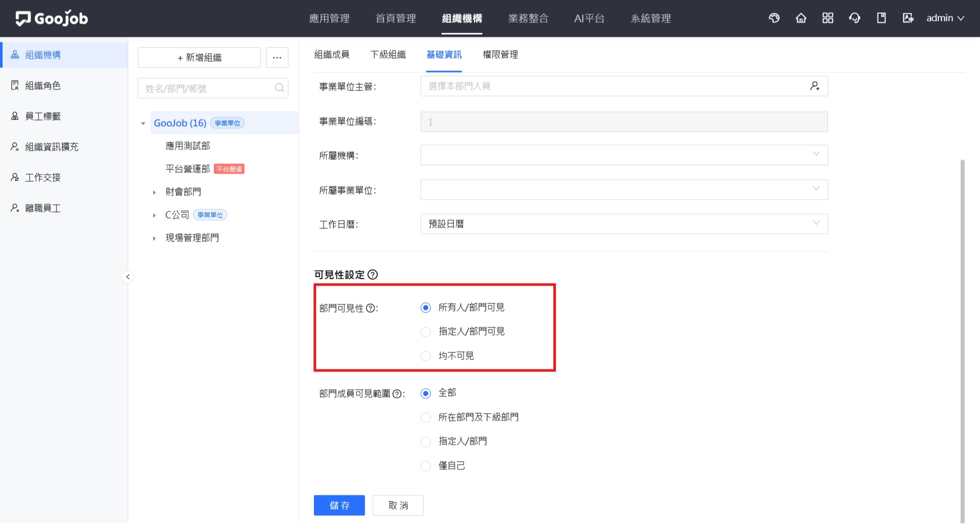Open customer support headset icon

(854, 18)
